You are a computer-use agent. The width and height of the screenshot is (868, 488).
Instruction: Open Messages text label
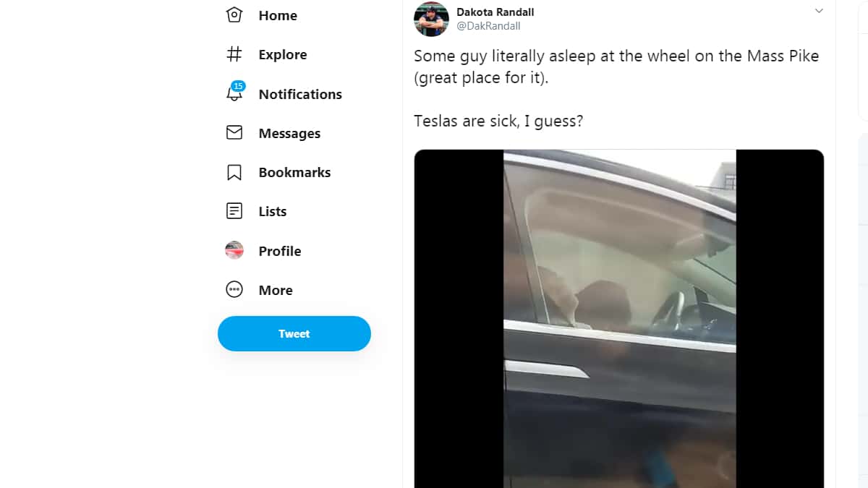[289, 134]
